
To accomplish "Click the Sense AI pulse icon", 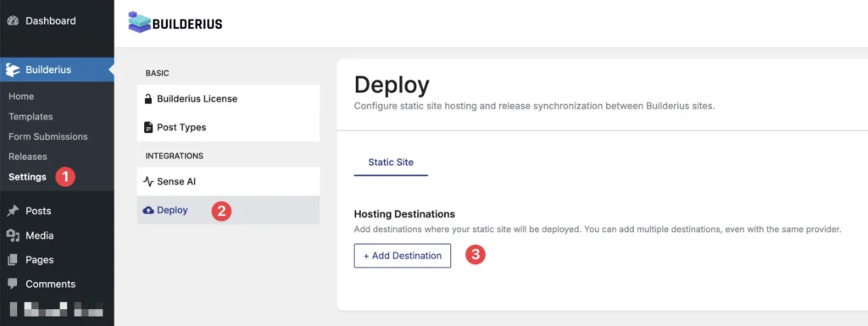I will [147, 181].
